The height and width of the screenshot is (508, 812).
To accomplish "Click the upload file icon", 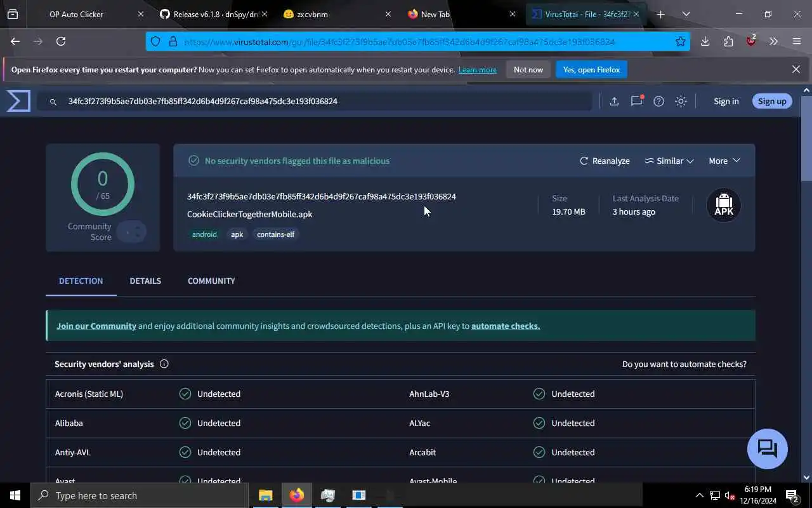I will pyautogui.click(x=614, y=101).
